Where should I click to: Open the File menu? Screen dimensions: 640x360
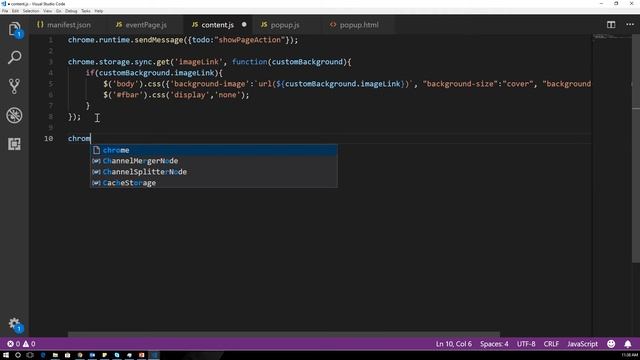(x=5, y=11)
